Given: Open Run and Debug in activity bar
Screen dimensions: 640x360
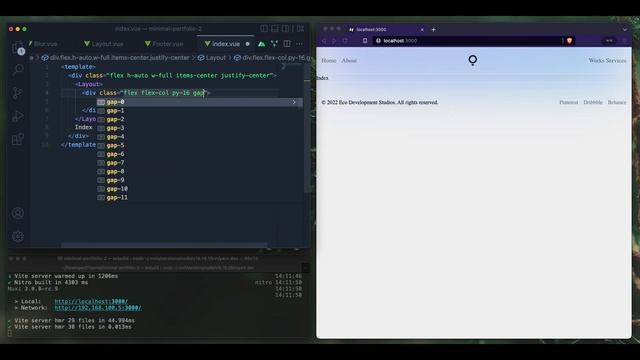Looking at the screenshot, I should [18, 116].
